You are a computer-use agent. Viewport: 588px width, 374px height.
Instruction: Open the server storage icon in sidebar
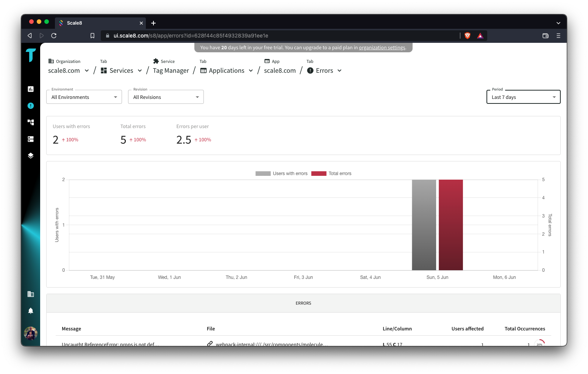[x=31, y=139]
